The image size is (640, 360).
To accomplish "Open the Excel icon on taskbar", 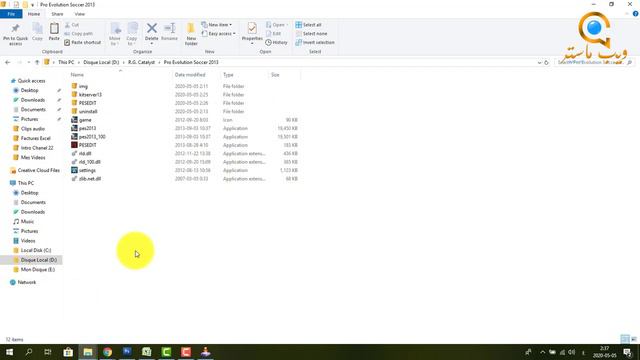I will tap(147, 352).
